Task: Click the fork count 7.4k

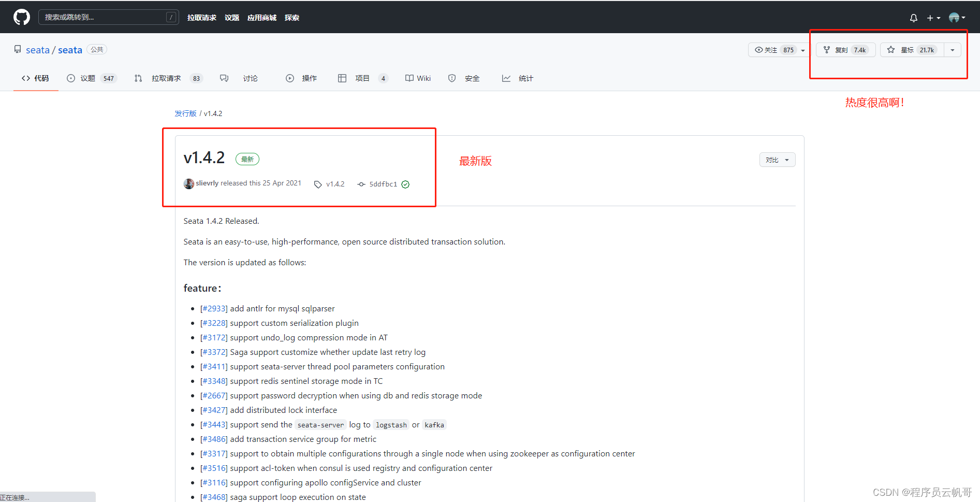Action: click(860, 50)
